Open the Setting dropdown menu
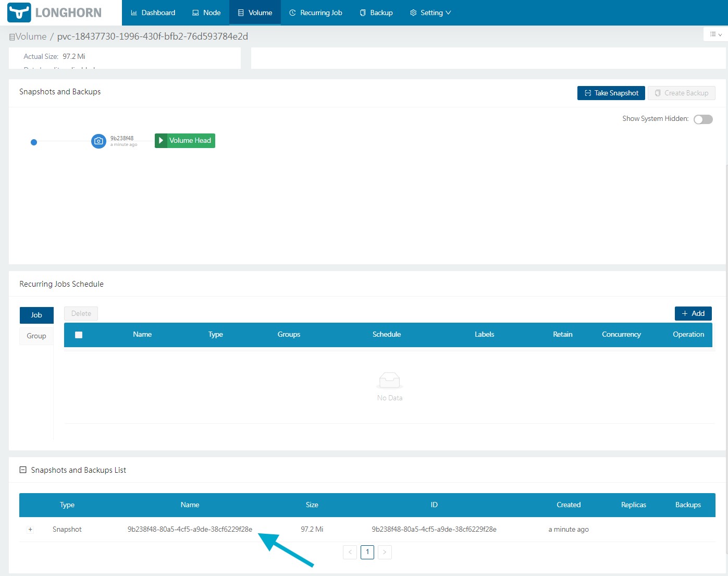The width and height of the screenshot is (728, 576). (x=430, y=12)
